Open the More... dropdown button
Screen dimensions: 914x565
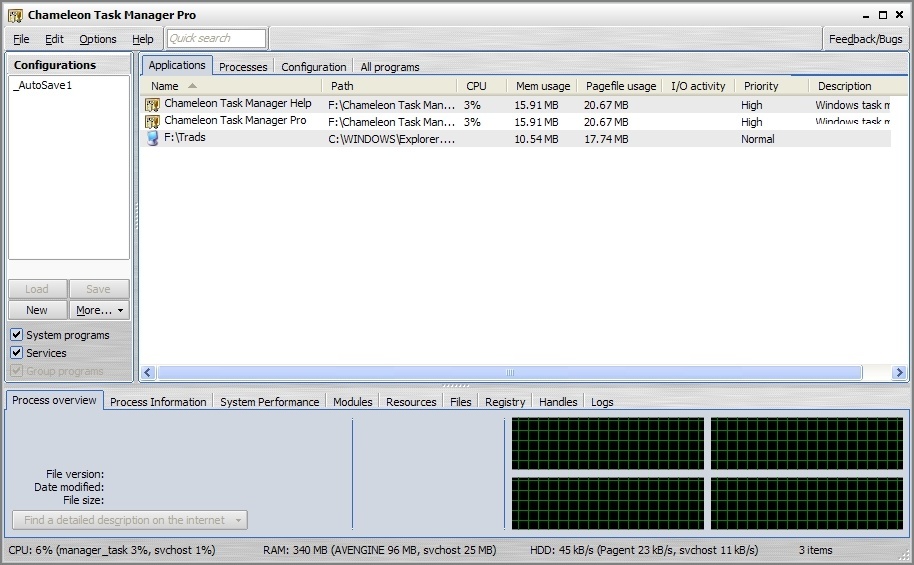click(x=99, y=310)
